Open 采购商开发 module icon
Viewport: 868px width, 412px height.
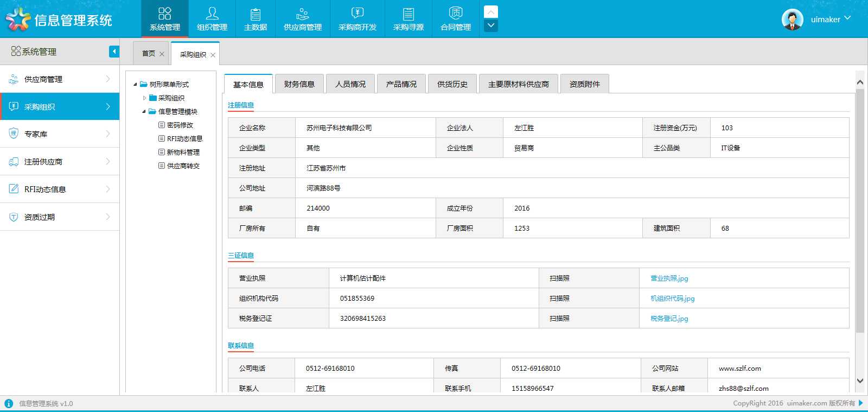click(358, 19)
